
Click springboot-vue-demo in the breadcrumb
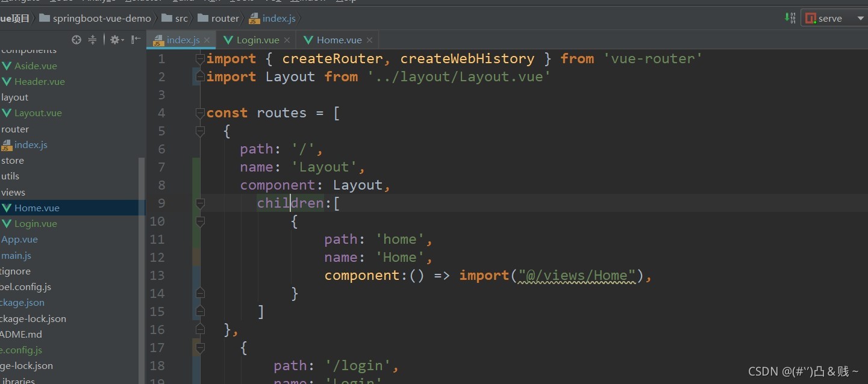tap(95, 18)
